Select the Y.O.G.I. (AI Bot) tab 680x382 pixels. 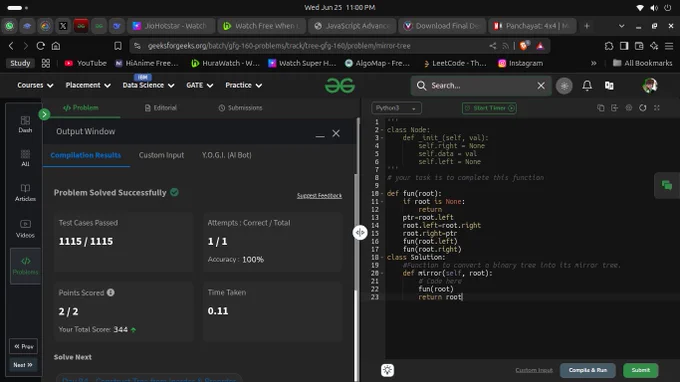coord(226,155)
